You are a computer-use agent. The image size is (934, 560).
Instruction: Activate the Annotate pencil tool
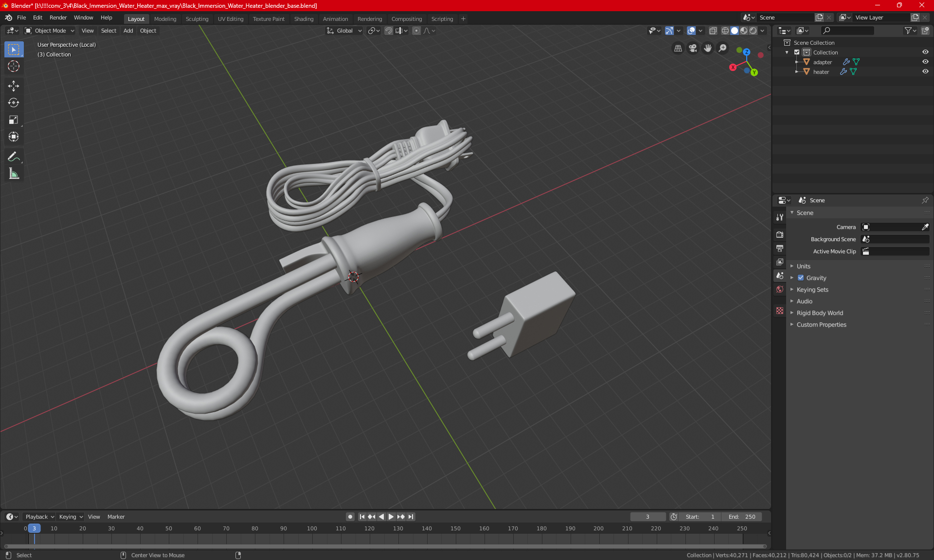pos(14,157)
